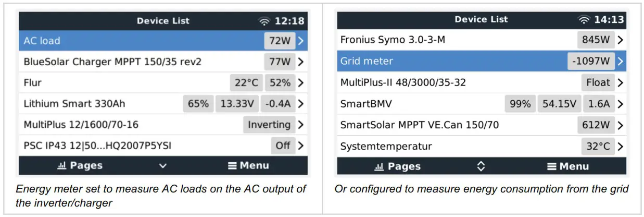This screenshot has width=644, height=217.
Task: Expand BlueSolar Charger MPPT 150/35 row arrow
Action: pyautogui.click(x=301, y=62)
